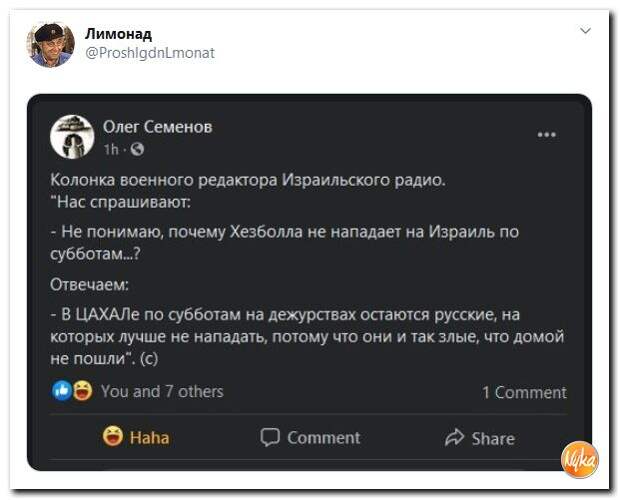Open the 1h post timestamp
Screen dimensions: 620x500
click(x=111, y=149)
